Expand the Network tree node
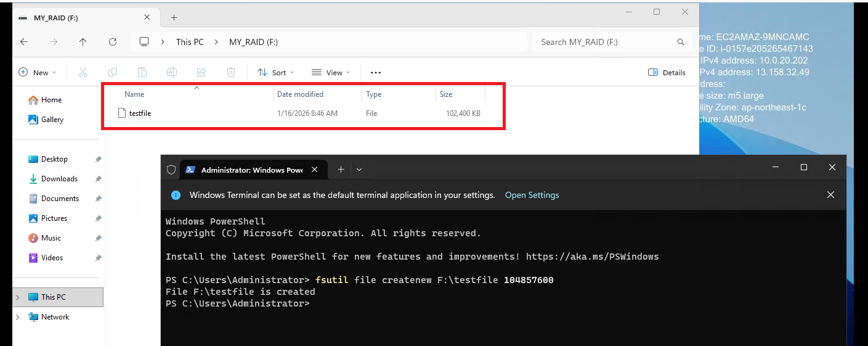 [x=17, y=317]
